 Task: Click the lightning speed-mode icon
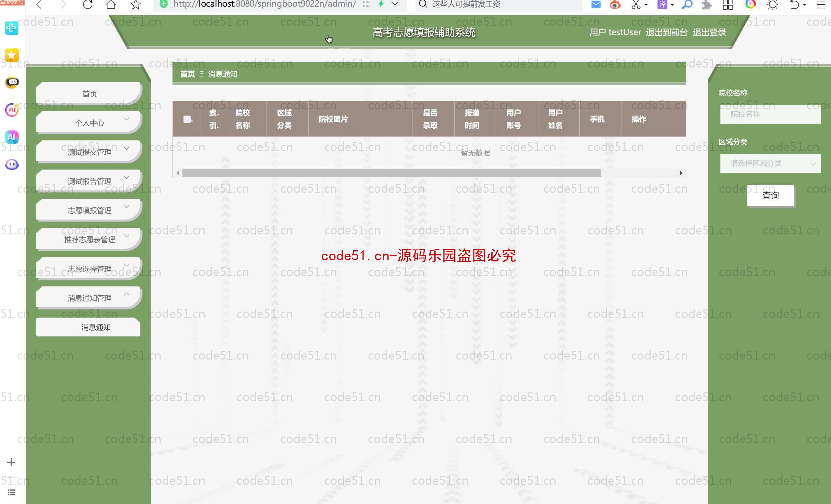[381, 4]
